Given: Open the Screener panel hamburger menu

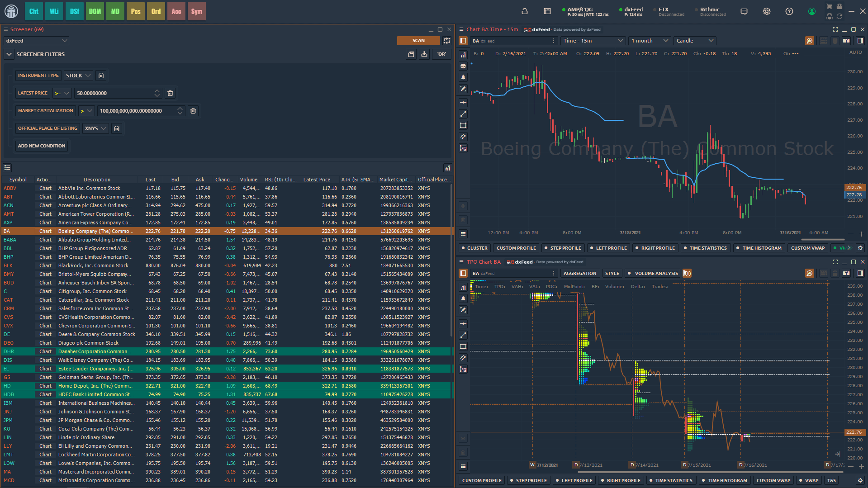Looking at the screenshot, I should point(6,29).
